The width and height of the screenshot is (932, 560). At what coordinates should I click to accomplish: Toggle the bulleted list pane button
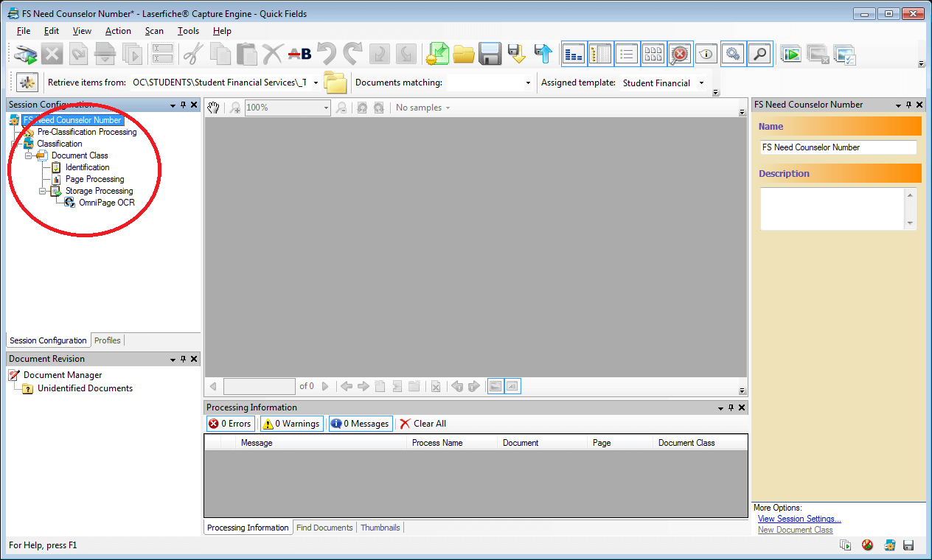[x=627, y=54]
